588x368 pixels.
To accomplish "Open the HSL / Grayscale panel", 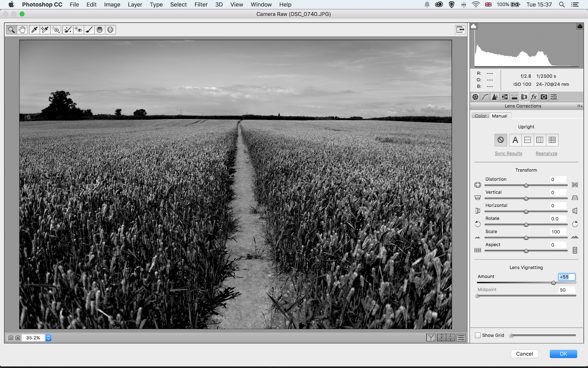I will click(505, 97).
